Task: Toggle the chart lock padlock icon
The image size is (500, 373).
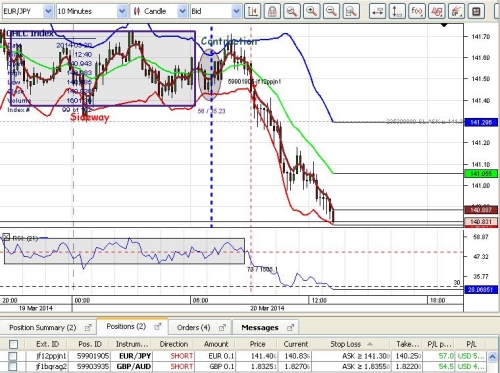Action: coord(272,11)
